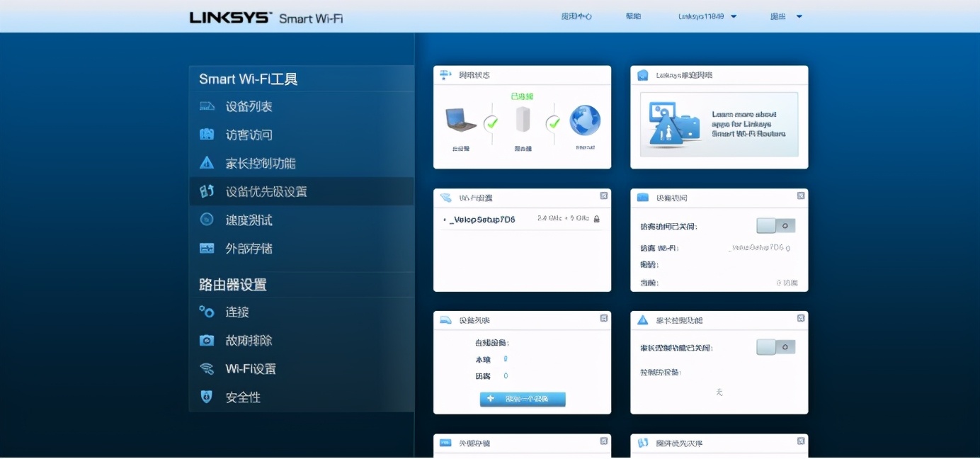Close the device list widget
The width and height of the screenshot is (980, 459).
pyautogui.click(x=604, y=319)
